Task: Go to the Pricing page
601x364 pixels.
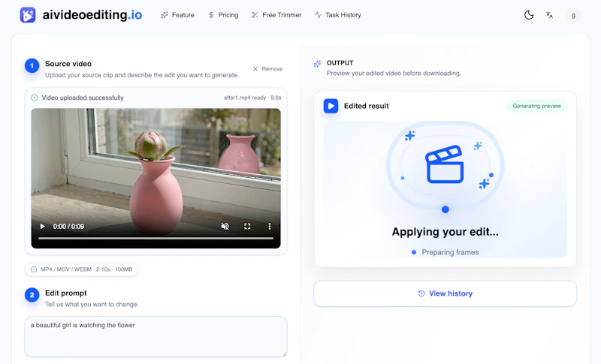Action: [x=223, y=15]
